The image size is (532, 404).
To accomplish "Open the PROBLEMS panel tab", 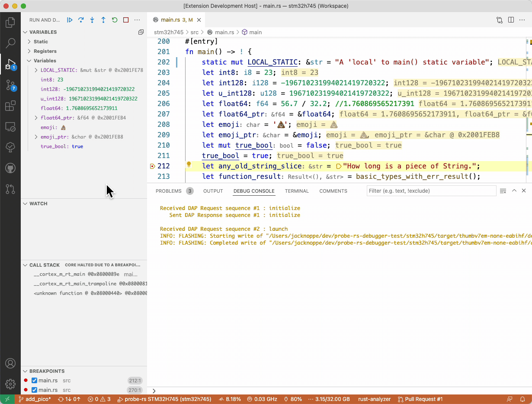I will (168, 191).
